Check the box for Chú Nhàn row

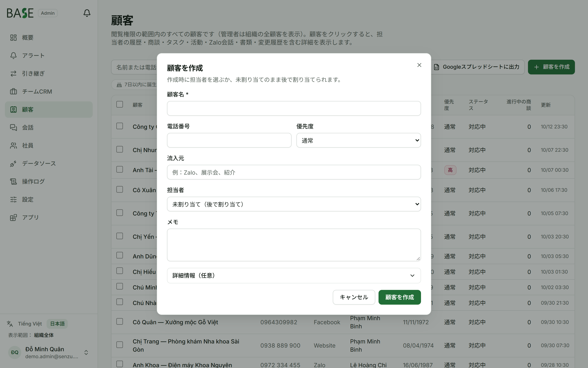[x=120, y=302]
